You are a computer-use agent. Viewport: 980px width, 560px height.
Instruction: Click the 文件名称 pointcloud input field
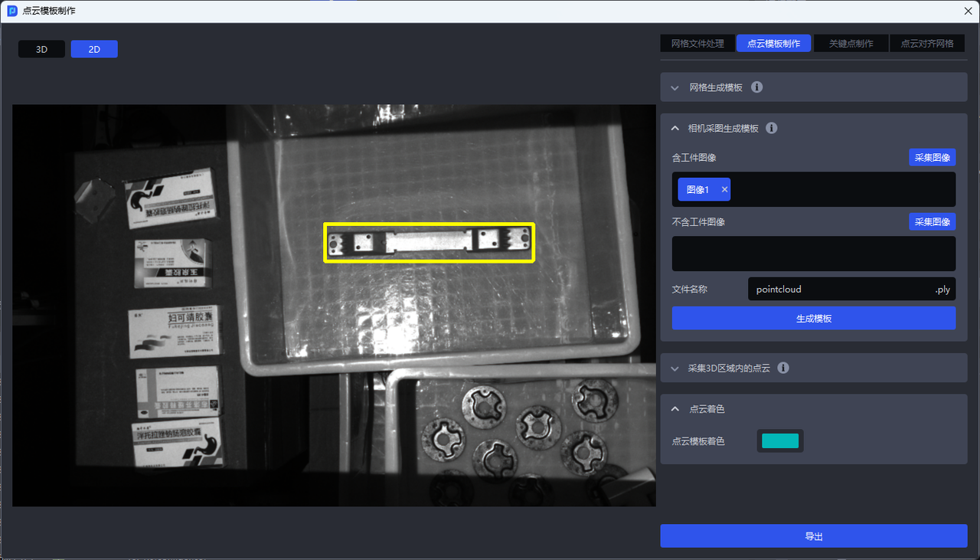[x=838, y=290]
